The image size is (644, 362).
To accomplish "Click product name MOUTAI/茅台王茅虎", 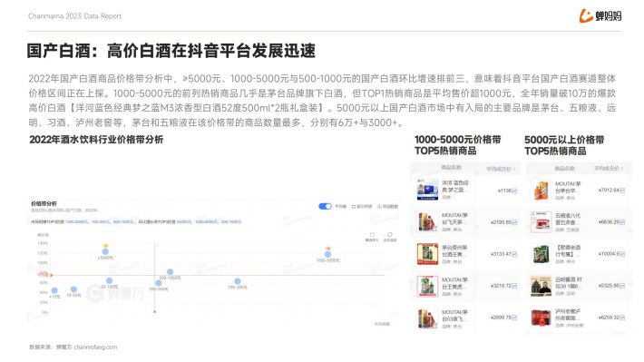I will [455, 283].
